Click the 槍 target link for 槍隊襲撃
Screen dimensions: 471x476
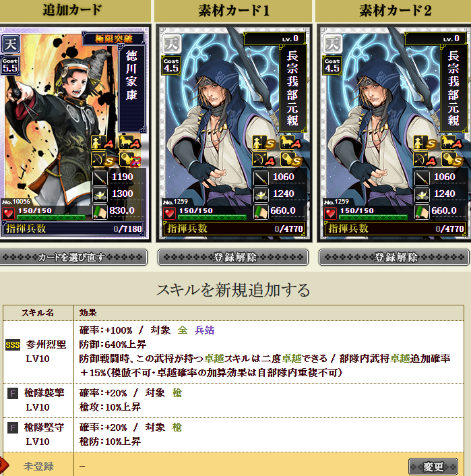(x=177, y=393)
